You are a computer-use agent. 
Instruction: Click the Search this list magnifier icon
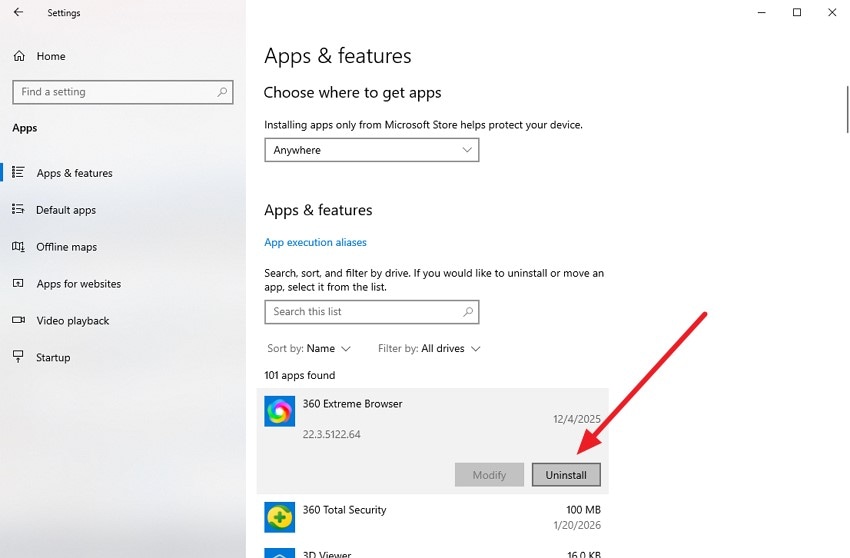(x=468, y=312)
